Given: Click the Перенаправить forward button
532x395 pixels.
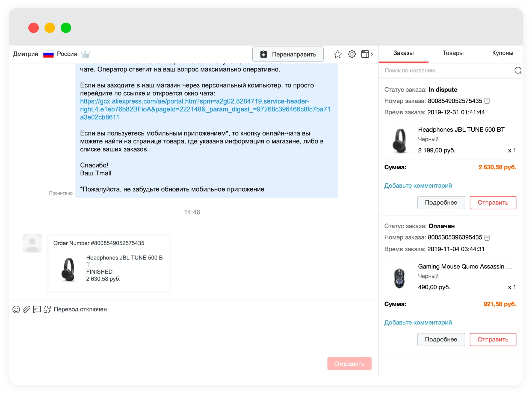Looking at the screenshot, I should point(288,54).
